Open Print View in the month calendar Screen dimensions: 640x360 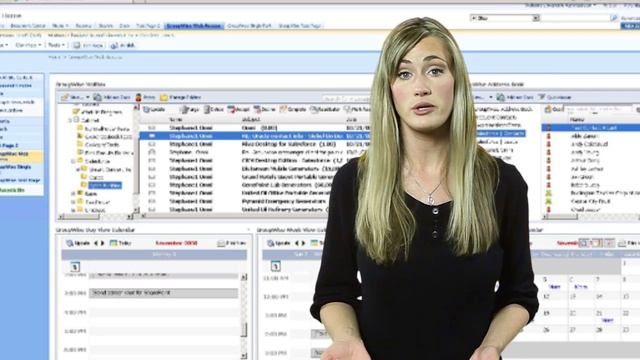[629, 243]
